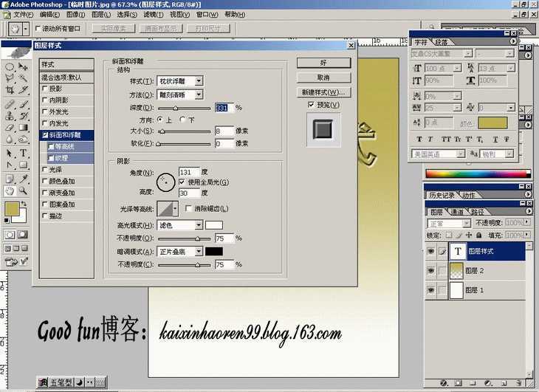
Task: Open the 样式 (Style) dropdown for bevel
Action: pos(200,81)
